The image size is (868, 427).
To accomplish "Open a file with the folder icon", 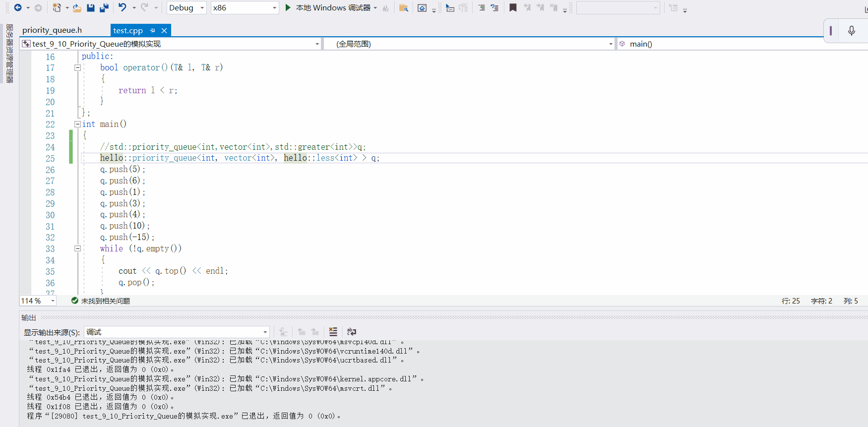I will [77, 7].
